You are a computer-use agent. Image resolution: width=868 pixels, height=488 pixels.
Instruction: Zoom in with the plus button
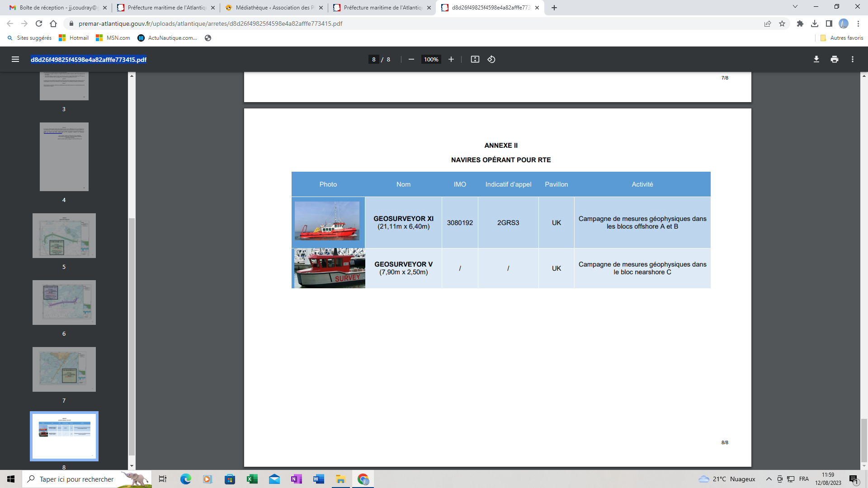point(451,59)
